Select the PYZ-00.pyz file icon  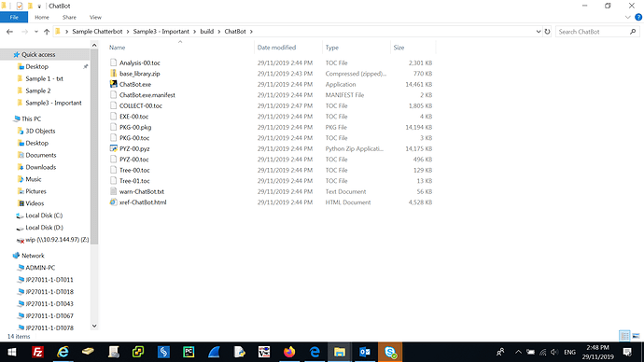(113, 148)
